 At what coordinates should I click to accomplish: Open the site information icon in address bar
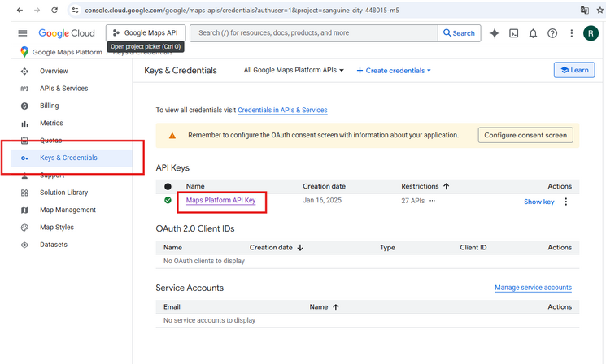[76, 10]
